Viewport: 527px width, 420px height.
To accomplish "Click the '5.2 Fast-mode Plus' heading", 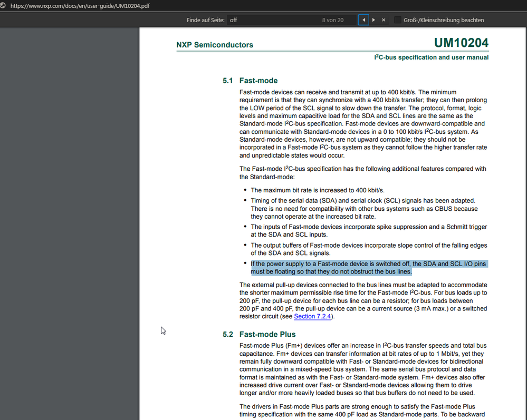I will [x=259, y=335].
